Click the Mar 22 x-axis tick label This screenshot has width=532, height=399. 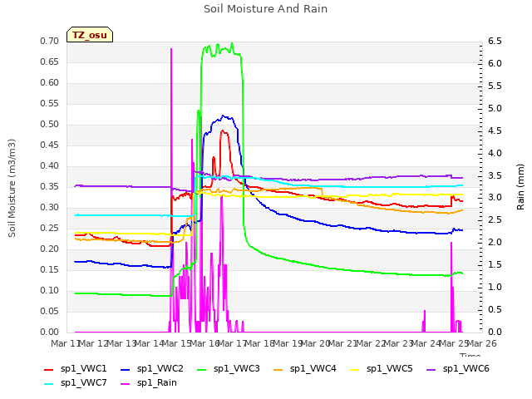pos(370,343)
